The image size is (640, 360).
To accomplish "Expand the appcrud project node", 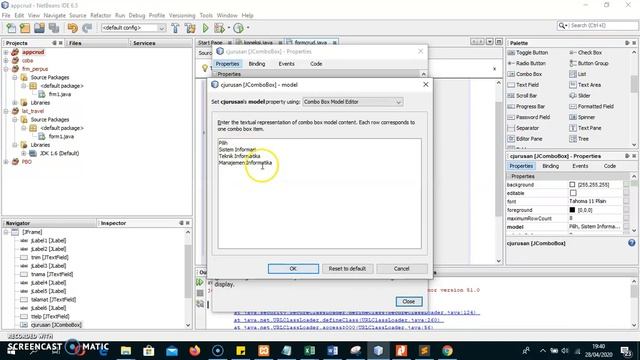I will coord(6,52).
